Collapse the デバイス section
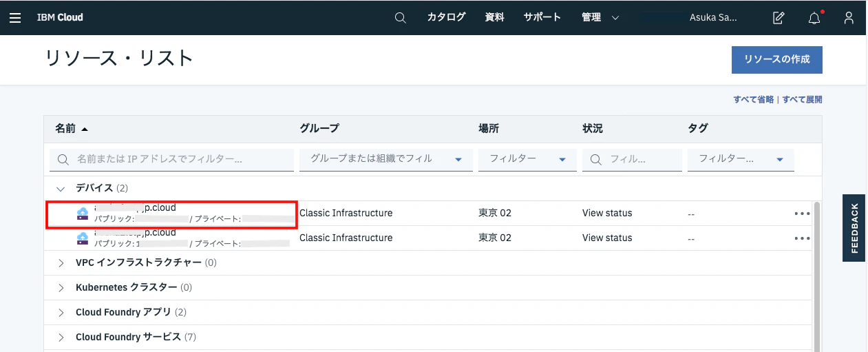The height and width of the screenshot is (352, 868). coord(61,188)
